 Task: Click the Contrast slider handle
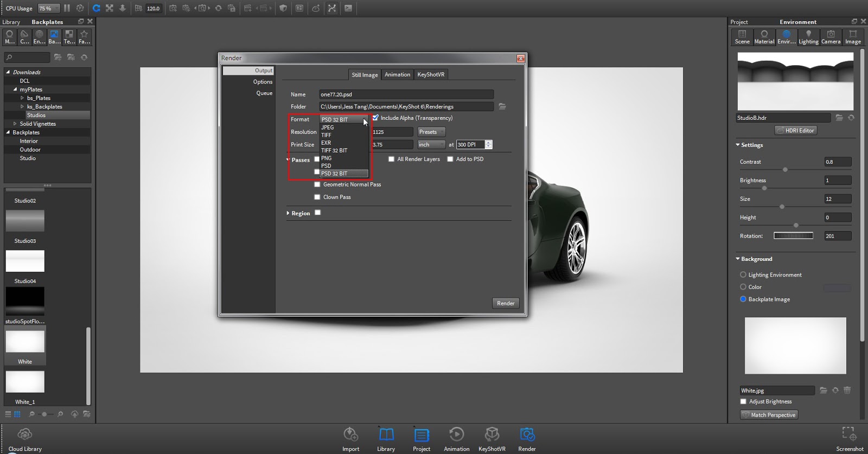coord(785,170)
